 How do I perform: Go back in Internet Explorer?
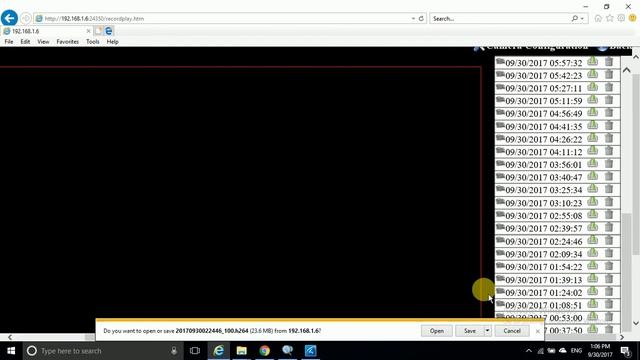click(x=9, y=18)
